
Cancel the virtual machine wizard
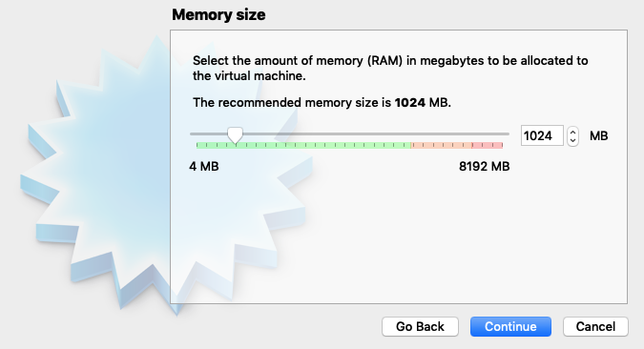pos(595,326)
